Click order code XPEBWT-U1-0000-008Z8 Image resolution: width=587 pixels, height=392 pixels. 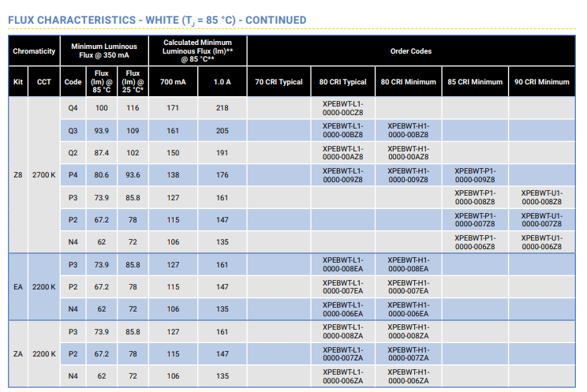coord(542,197)
